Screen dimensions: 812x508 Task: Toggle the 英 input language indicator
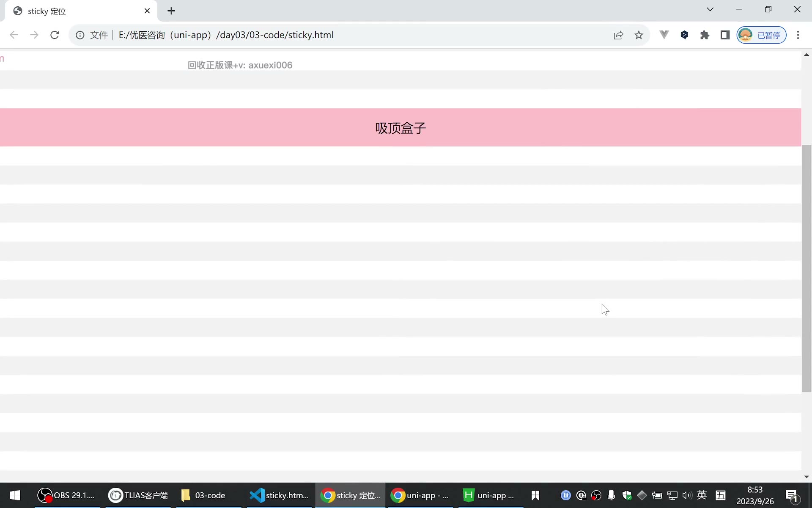(702, 495)
